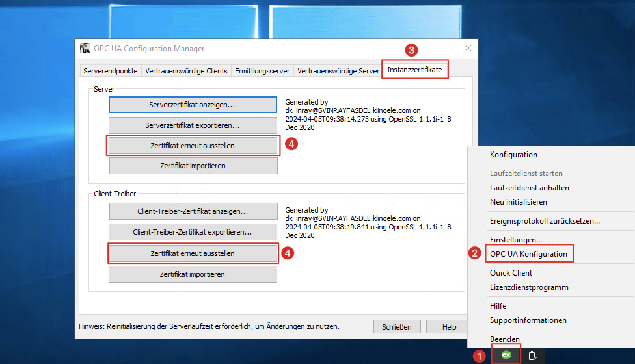The height and width of the screenshot is (364, 635).
Task: Click the Client-Treiber certificate 'Generated by' info text
Action: pyautogui.click(x=368, y=223)
